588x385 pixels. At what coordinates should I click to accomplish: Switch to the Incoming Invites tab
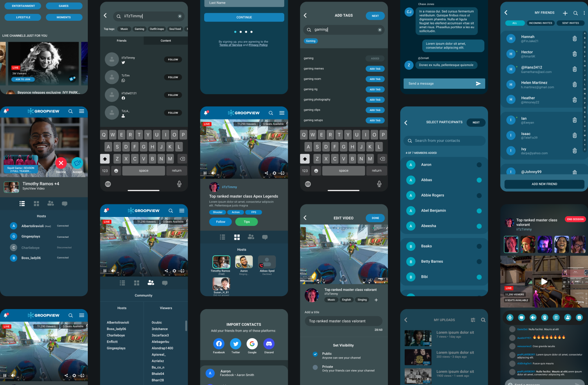point(540,23)
